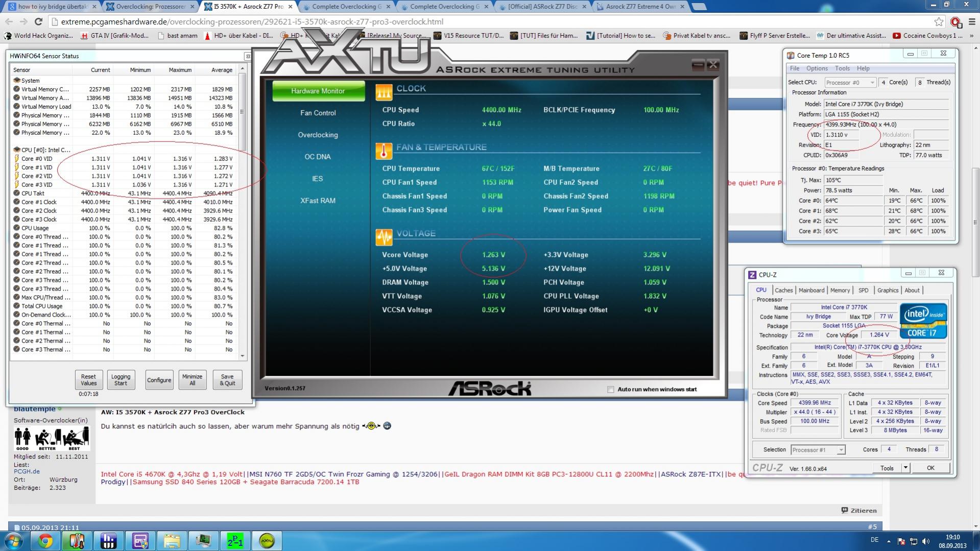Click Reset Values button in HWiNFO

(x=88, y=379)
